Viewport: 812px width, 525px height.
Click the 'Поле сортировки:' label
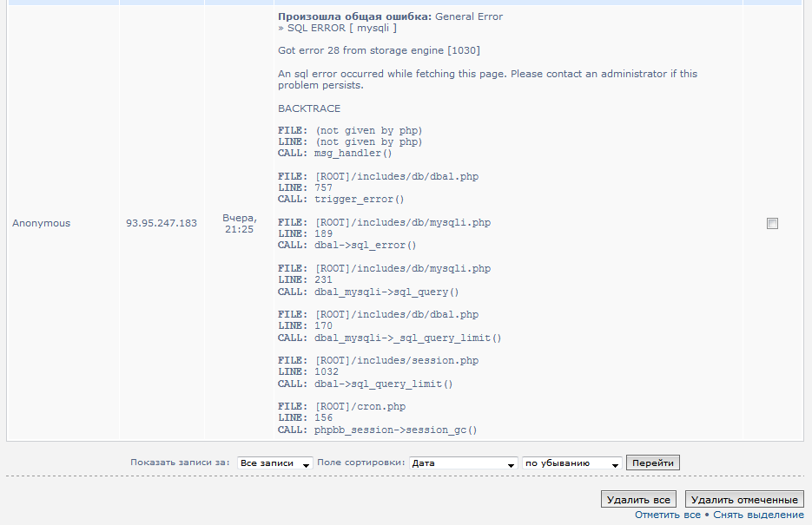point(361,463)
